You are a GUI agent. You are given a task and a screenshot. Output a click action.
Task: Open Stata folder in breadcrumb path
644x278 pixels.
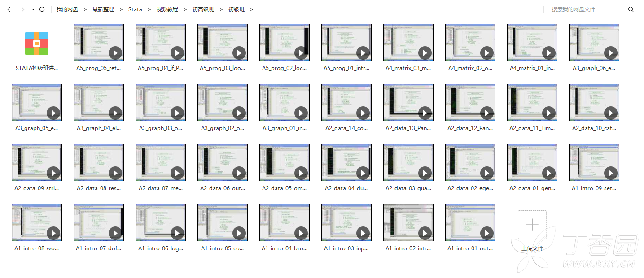tap(135, 9)
